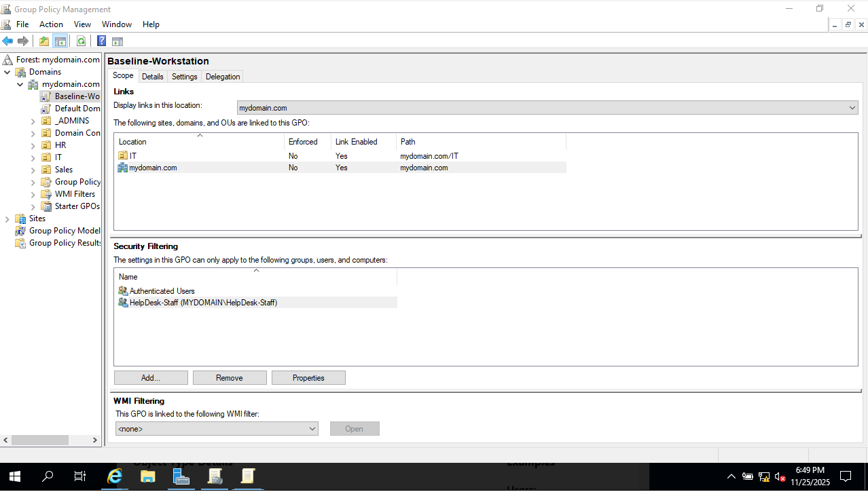Click the tree pane horizontal scrollbar
The height and width of the screenshot is (492, 868).
41,440
